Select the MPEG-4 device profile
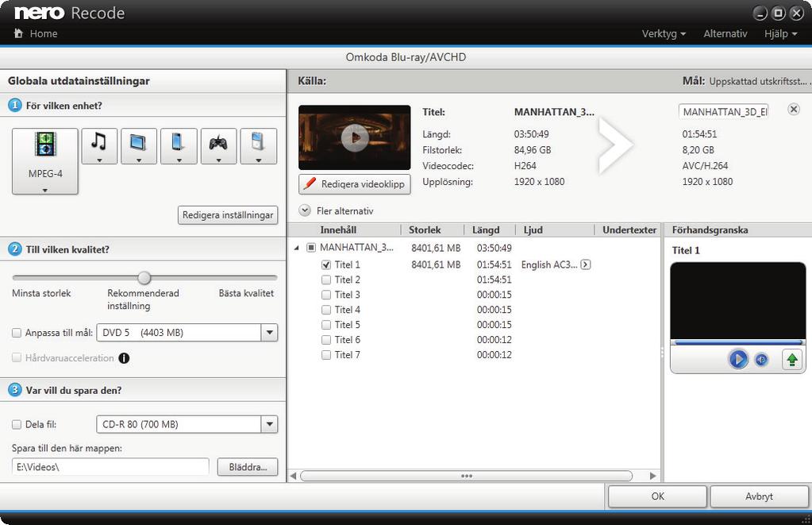812x525 pixels. point(45,161)
